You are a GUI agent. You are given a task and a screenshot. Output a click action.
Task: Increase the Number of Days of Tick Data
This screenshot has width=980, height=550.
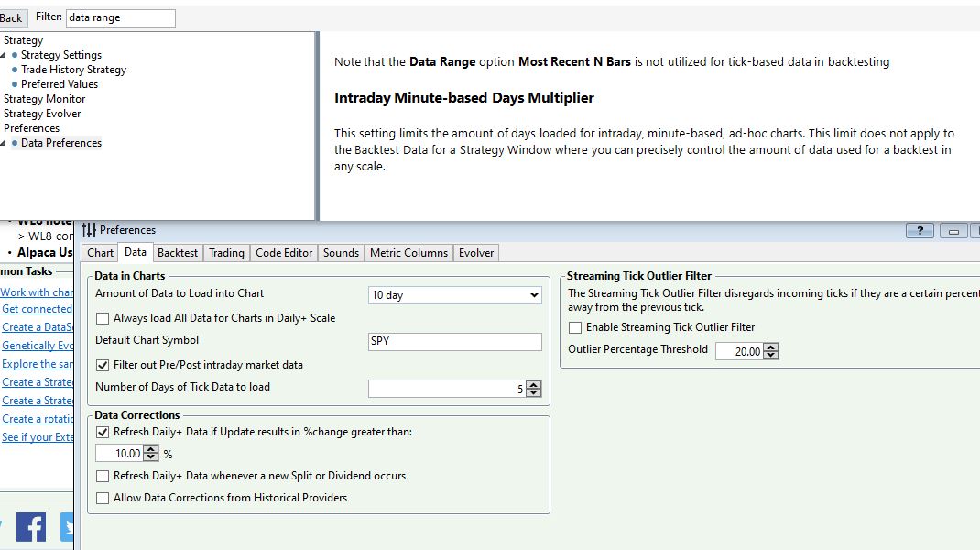pyautogui.click(x=534, y=385)
